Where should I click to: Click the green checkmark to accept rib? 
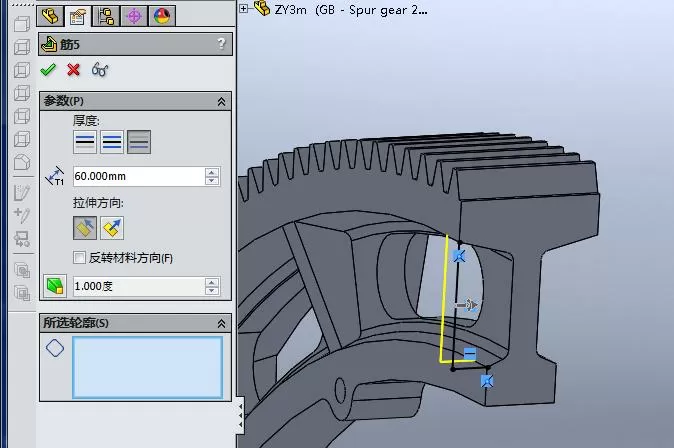point(48,70)
